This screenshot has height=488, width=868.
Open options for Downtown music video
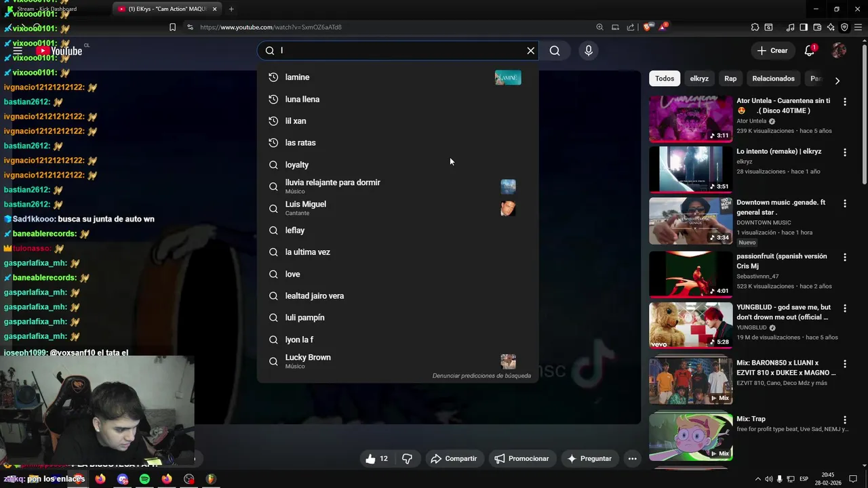click(845, 203)
